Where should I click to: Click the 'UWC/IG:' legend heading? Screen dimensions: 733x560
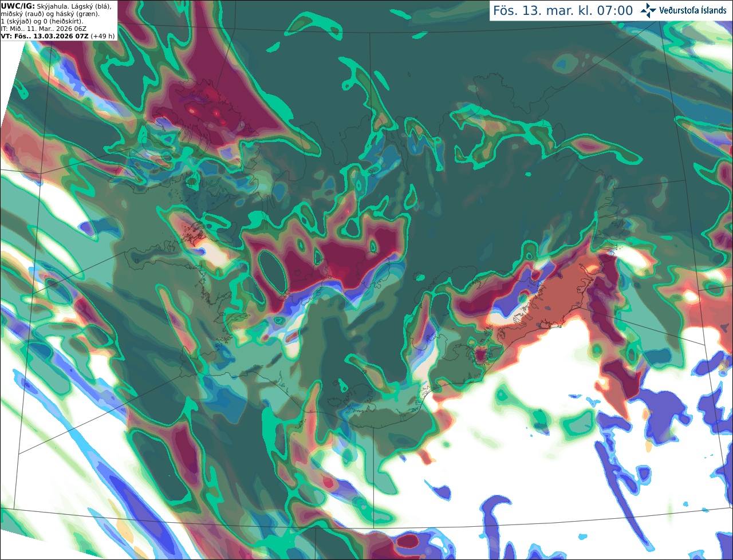pos(18,6)
